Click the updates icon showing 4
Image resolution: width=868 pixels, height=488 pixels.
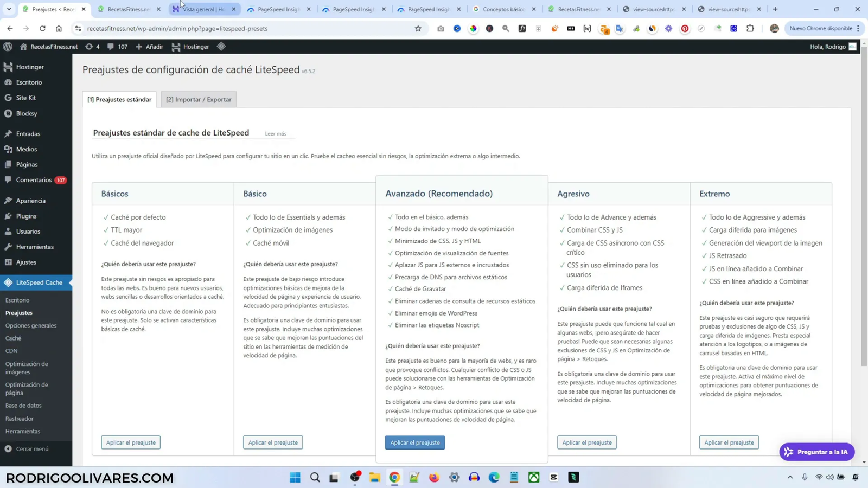click(92, 47)
